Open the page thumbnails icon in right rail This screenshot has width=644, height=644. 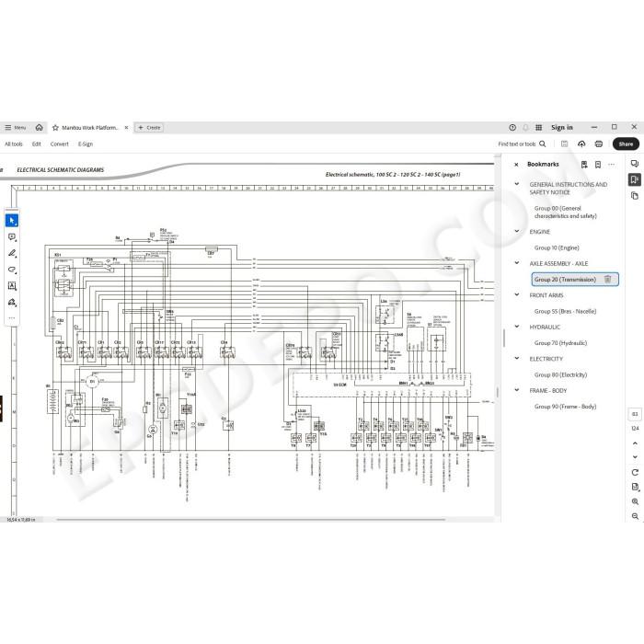click(635, 195)
